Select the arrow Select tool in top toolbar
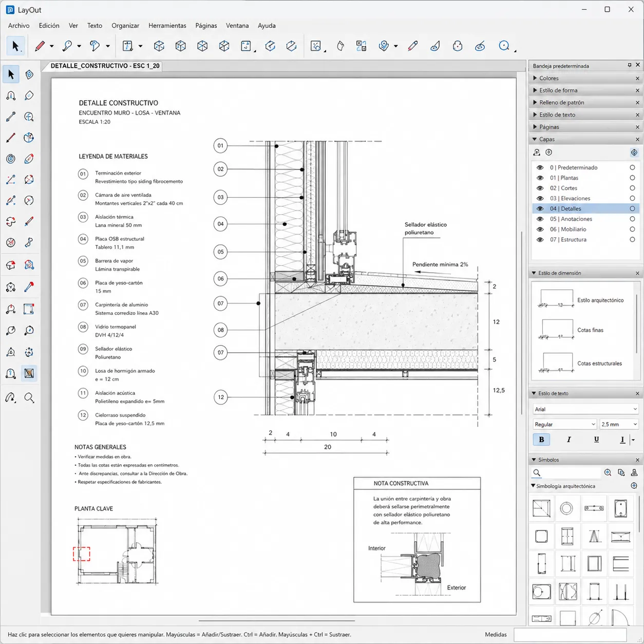Viewport: 644px width, 644px height. coord(15,46)
